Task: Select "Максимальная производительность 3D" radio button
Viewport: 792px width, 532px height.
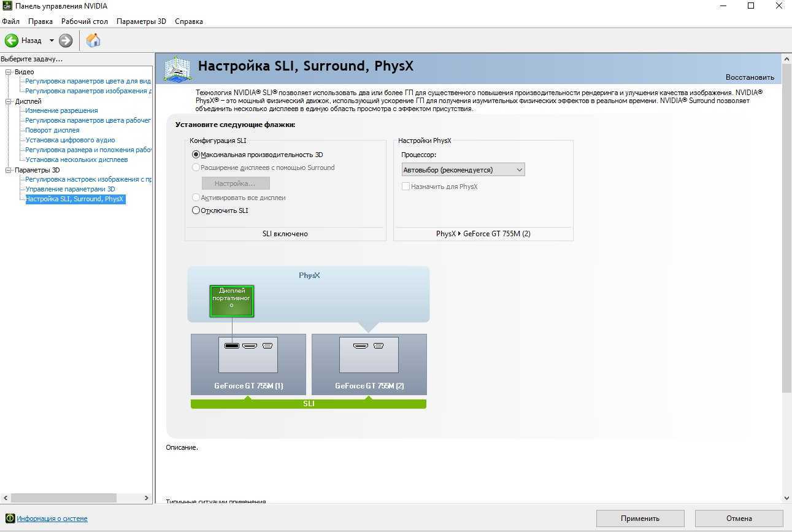Action: (196, 155)
